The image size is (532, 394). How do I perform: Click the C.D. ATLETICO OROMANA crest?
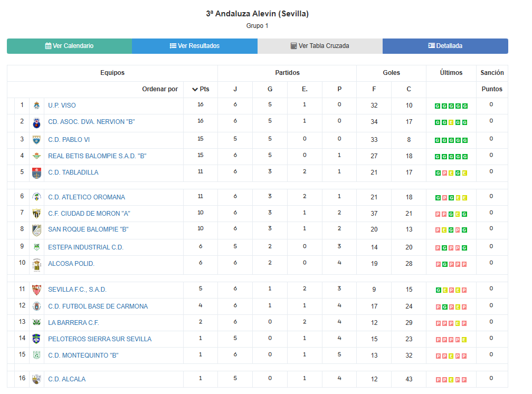(36, 197)
